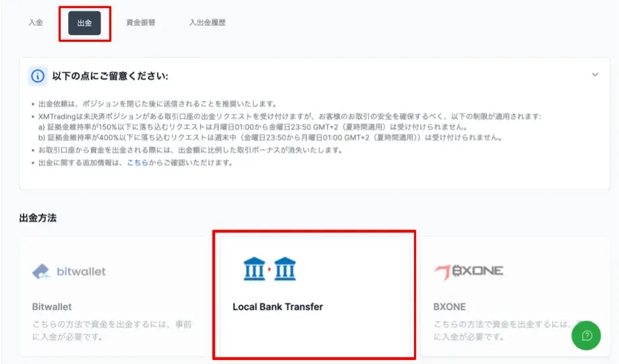
Task: Follow the こちら link for withdrawal info
Action: click(138, 162)
